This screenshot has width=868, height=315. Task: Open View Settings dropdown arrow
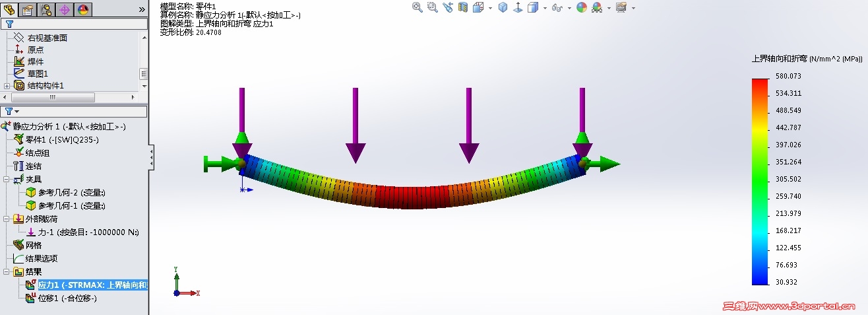[633, 8]
